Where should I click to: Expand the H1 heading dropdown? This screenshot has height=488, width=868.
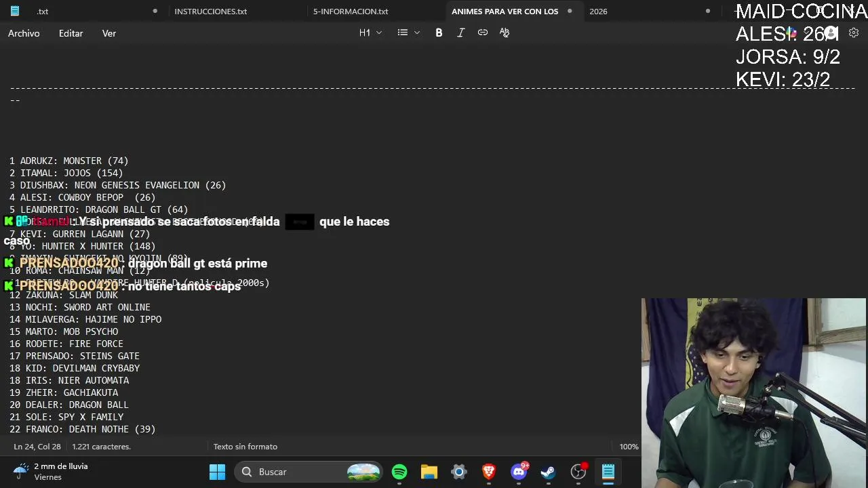(x=370, y=33)
